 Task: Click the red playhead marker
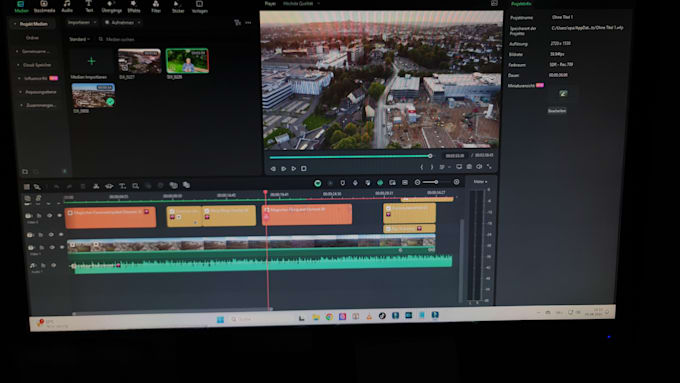pos(265,192)
